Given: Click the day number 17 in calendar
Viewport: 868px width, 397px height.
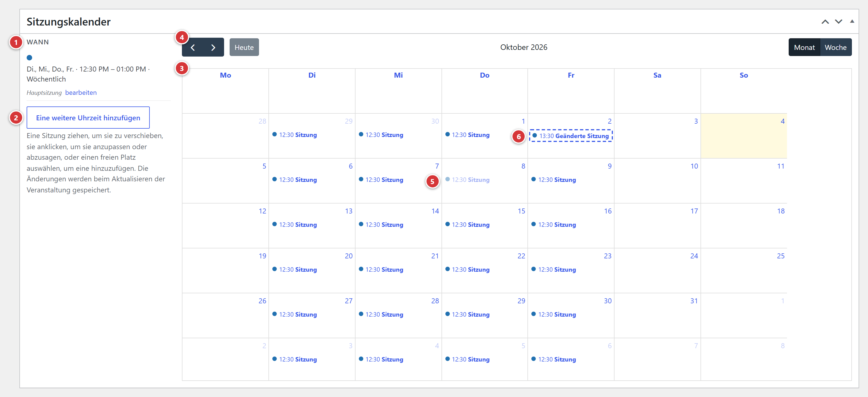Looking at the screenshot, I should click(x=694, y=211).
